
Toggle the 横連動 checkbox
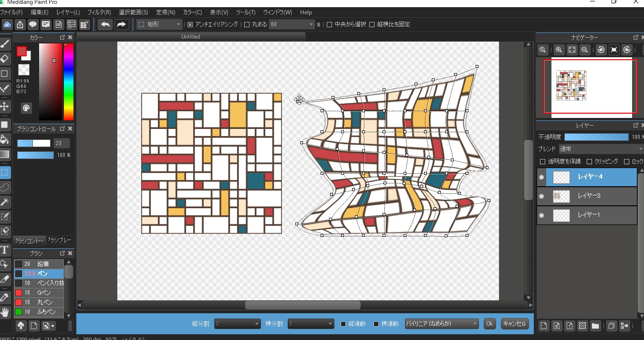click(376, 324)
